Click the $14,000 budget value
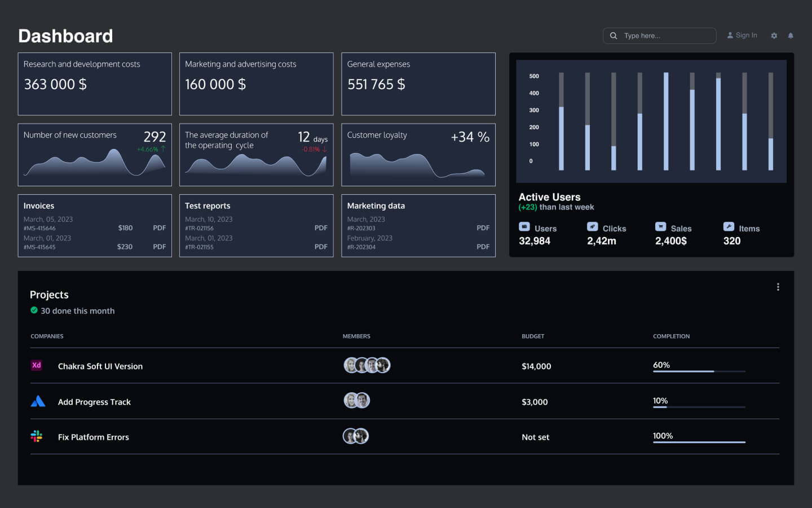The height and width of the screenshot is (508, 812). click(536, 366)
